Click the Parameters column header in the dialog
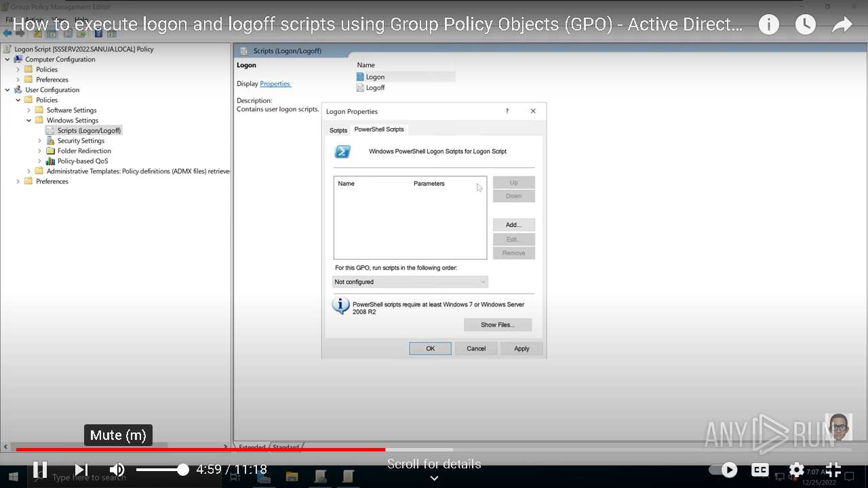The height and width of the screenshot is (488, 868). pos(429,184)
